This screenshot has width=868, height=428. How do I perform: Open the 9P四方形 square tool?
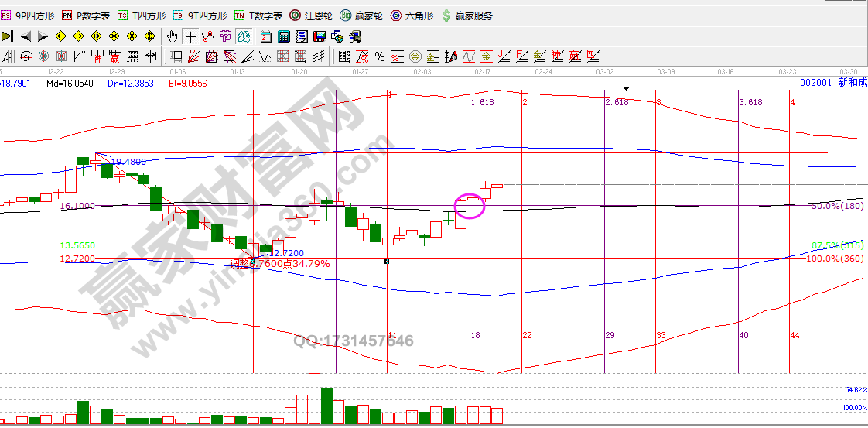(29, 15)
